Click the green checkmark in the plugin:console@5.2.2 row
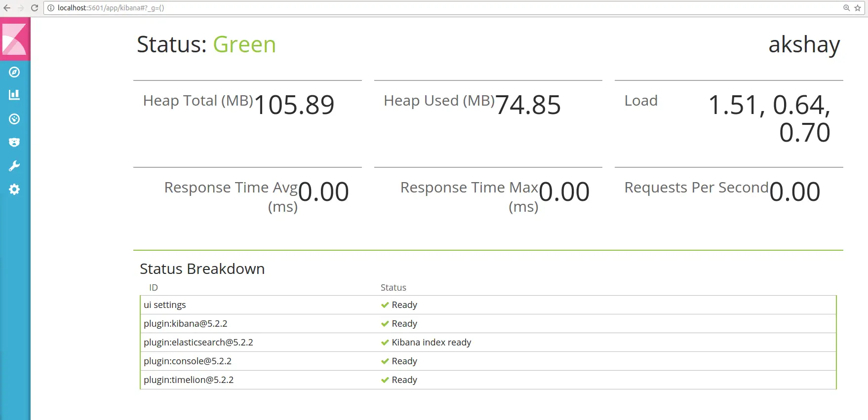The image size is (868, 420). (x=385, y=361)
